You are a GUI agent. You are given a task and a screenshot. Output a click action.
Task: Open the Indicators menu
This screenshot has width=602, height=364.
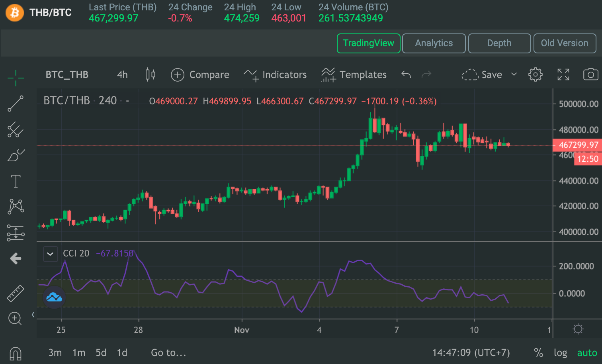pyautogui.click(x=275, y=74)
